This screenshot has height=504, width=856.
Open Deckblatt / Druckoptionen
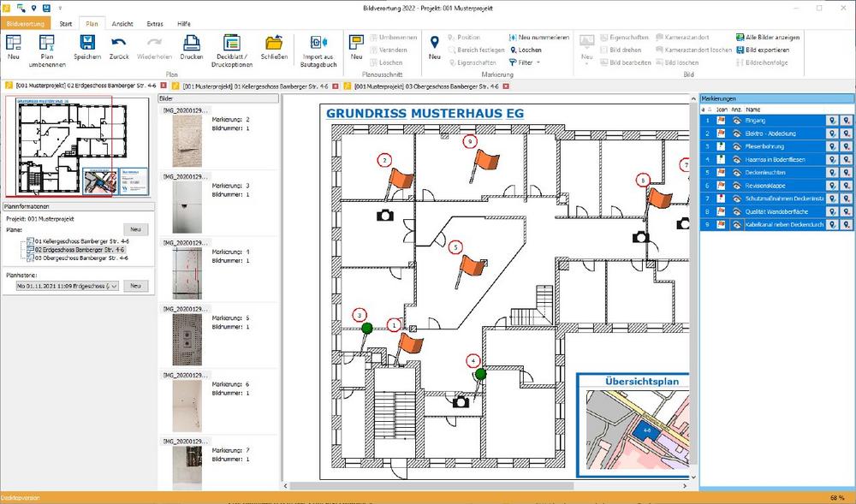231,43
